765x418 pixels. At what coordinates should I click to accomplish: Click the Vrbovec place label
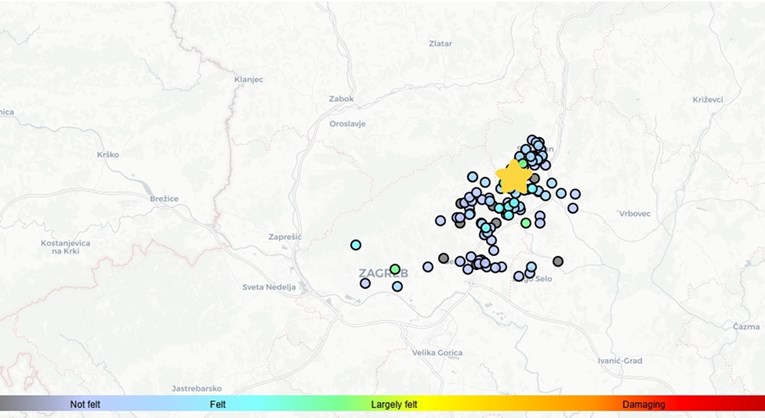635,214
